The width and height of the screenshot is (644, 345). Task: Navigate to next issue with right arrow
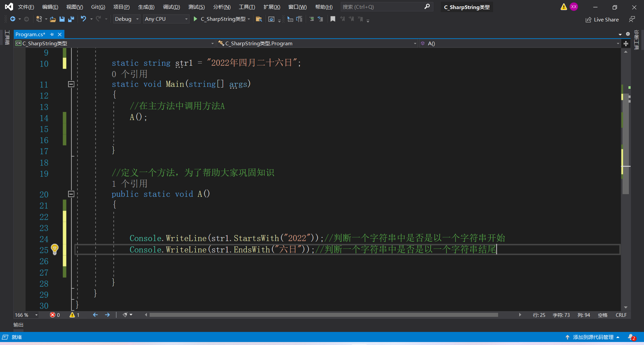point(107,315)
